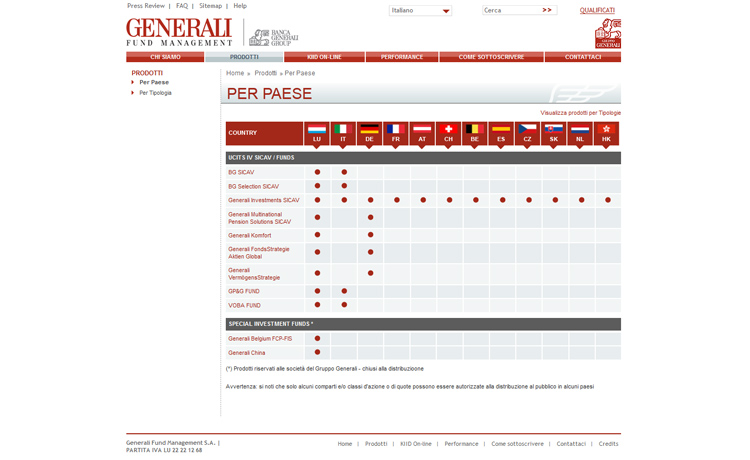Click the Banca Generali Group logo
The height and width of the screenshot is (460, 750).
(x=274, y=37)
